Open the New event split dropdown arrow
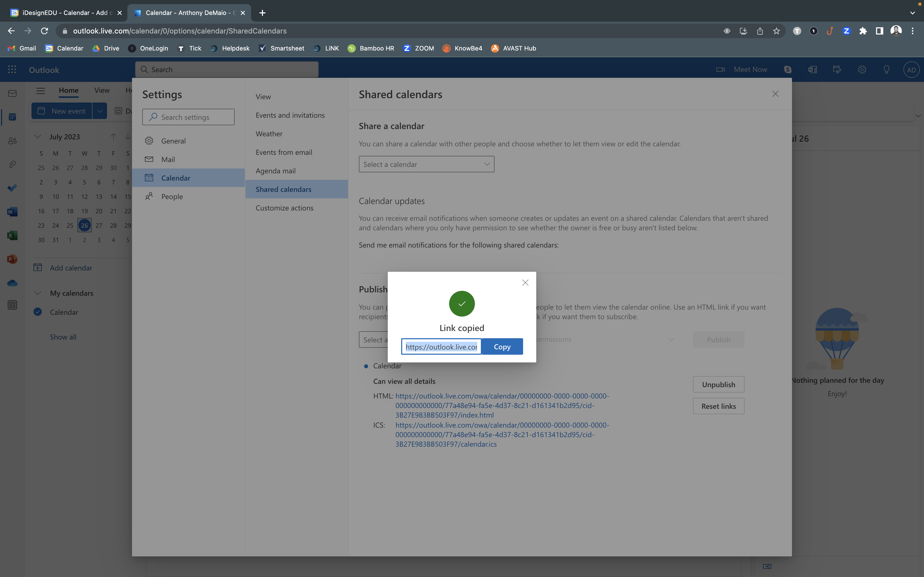Image resolution: width=924 pixels, height=577 pixels. pos(100,111)
